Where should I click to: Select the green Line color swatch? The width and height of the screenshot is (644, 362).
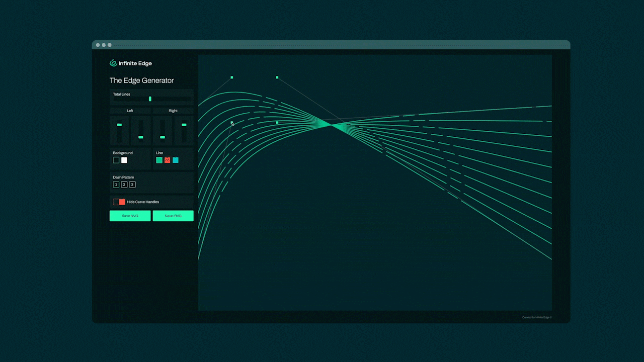[x=159, y=160]
